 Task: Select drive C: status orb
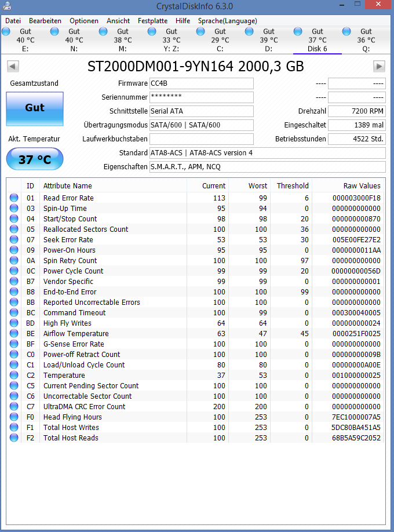pyautogui.click(x=200, y=31)
